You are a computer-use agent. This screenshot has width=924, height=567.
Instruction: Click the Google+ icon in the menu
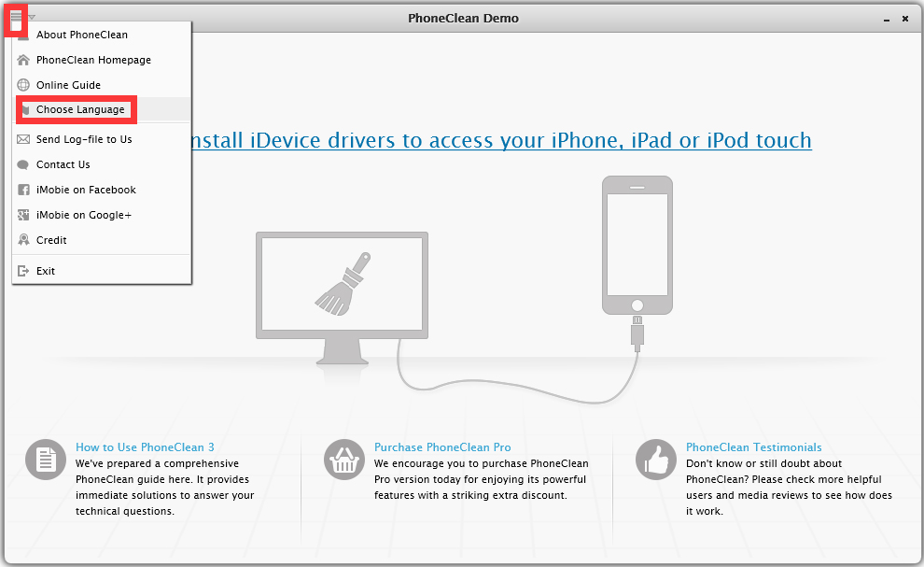tap(23, 215)
